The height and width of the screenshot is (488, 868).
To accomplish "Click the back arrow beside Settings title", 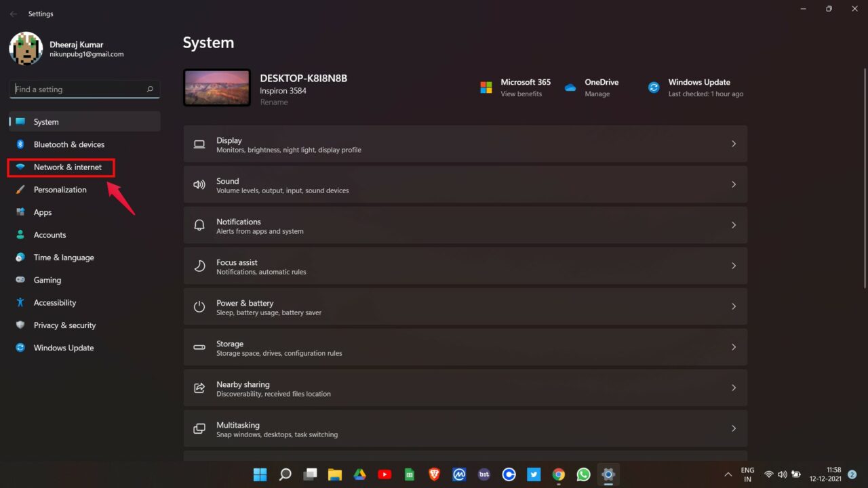I will pyautogui.click(x=14, y=14).
